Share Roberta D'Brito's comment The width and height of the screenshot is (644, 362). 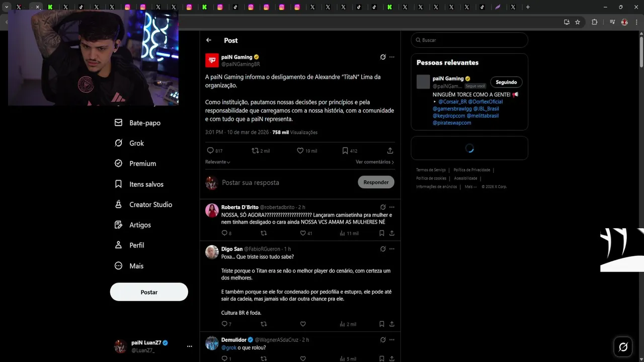(x=391, y=233)
